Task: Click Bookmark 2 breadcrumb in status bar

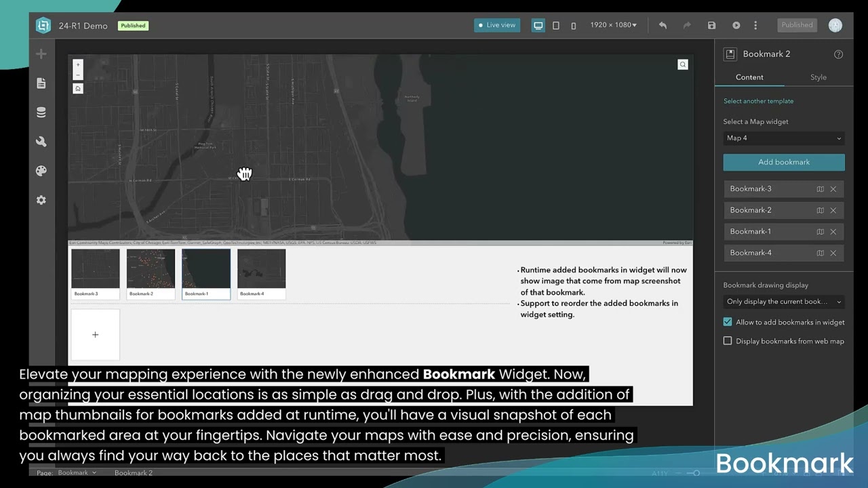Action: (x=134, y=472)
